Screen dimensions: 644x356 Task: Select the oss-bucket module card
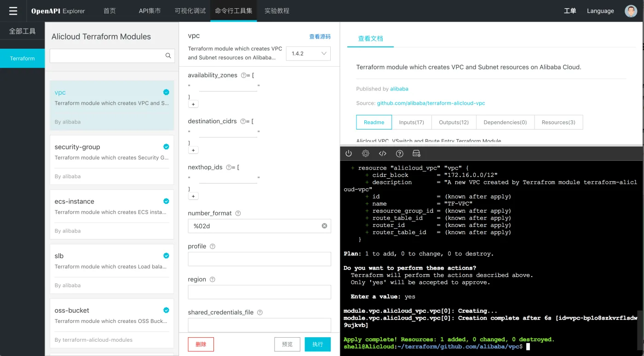[112, 323]
